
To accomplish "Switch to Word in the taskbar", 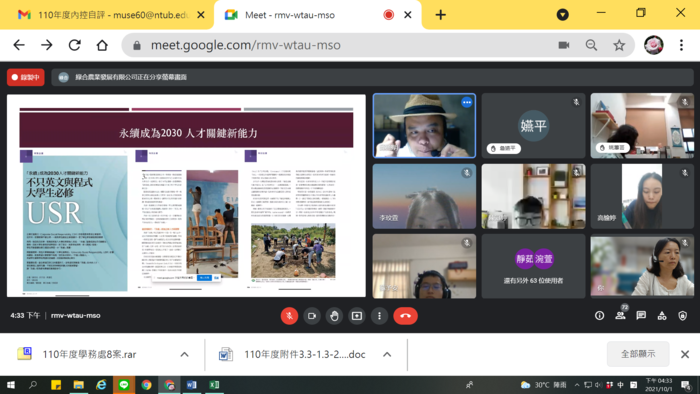I will point(192,385).
